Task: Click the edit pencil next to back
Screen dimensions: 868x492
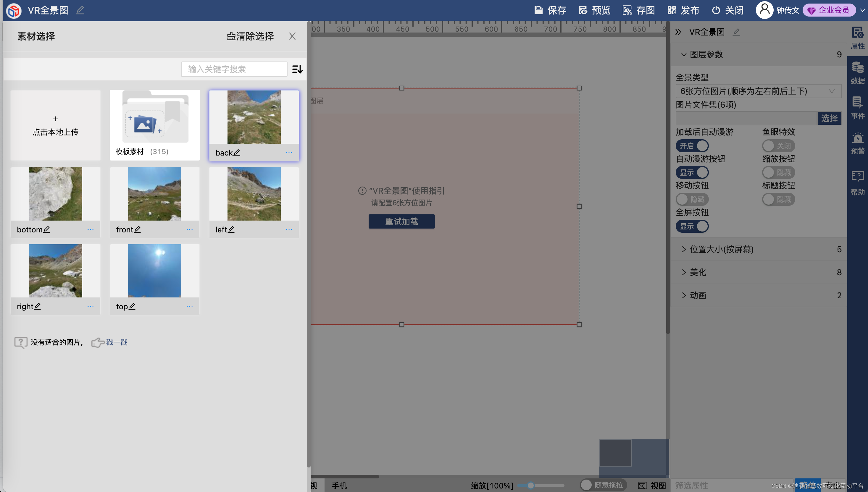Action: click(x=237, y=153)
